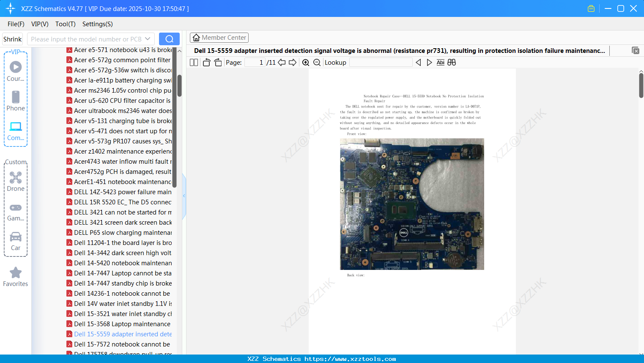Open Favorites in sidebar
Screen dimensions: 644x363
[x=16, y=277]
